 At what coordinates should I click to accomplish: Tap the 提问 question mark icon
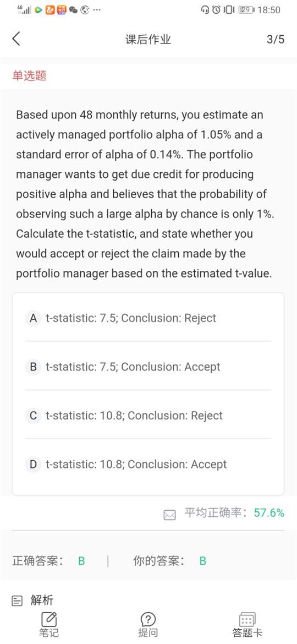148,619
